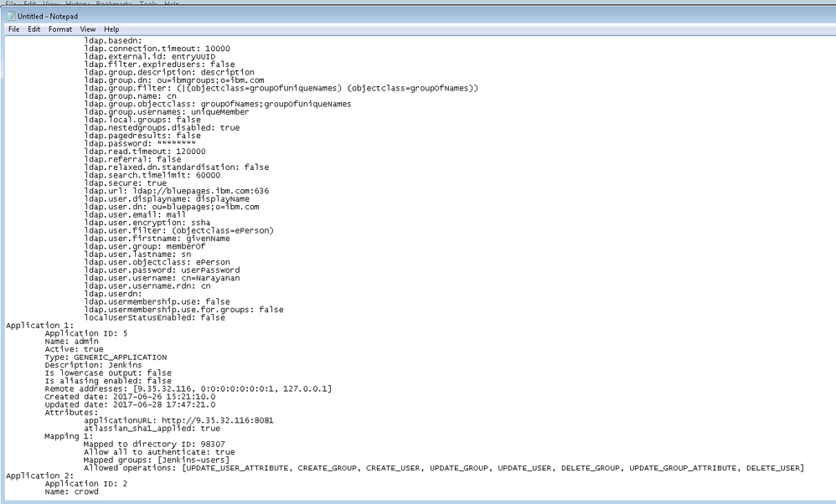Click the 'Untitled - Notepad' window title
The height and width of the screenshot is (504, 836).
[48, 17]
